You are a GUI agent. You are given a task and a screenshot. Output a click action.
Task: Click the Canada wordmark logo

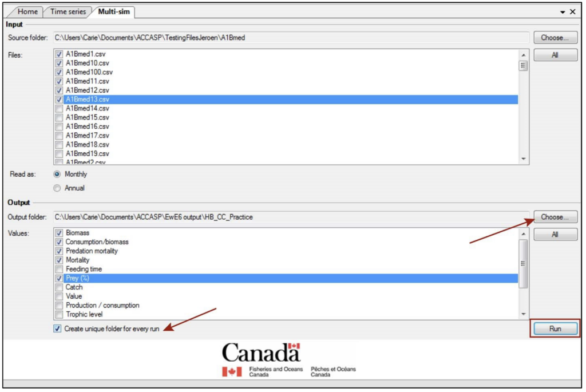tap(261, 352)
